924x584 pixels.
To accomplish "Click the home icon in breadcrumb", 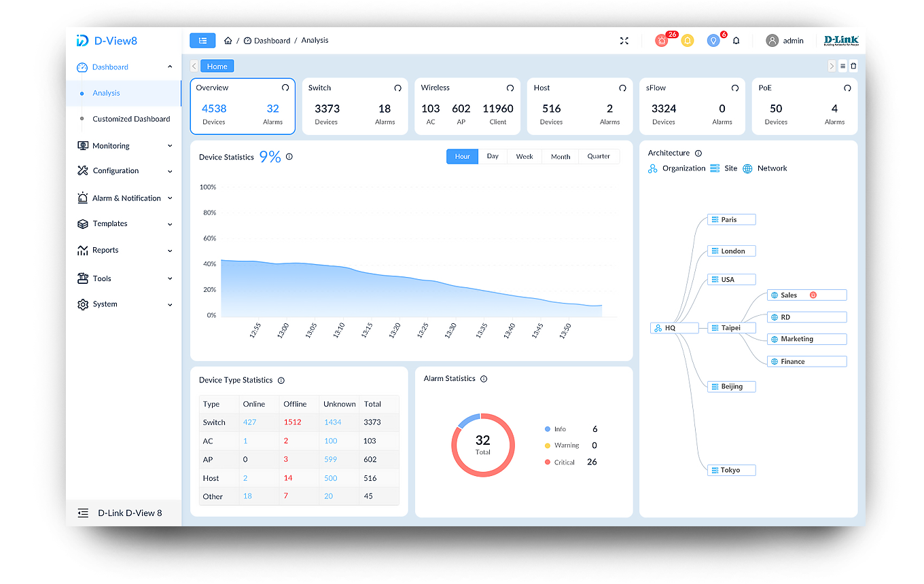I will point(228,41).
